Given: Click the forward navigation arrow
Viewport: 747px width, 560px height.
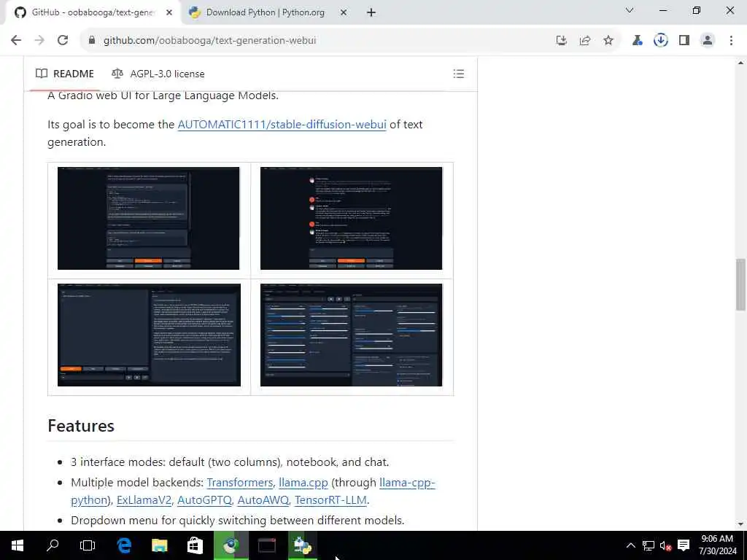Looking at the screenshot, I should coord(39,41).
